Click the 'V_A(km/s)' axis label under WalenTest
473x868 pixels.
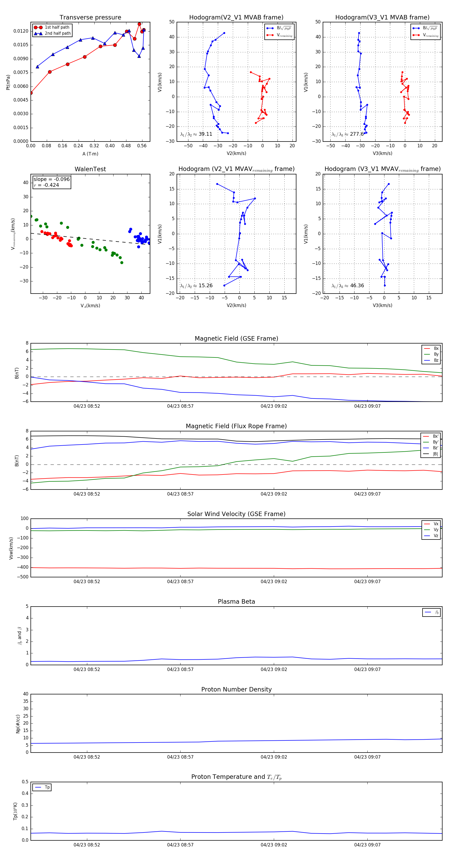pyautogui.click(x=90, y=306)
